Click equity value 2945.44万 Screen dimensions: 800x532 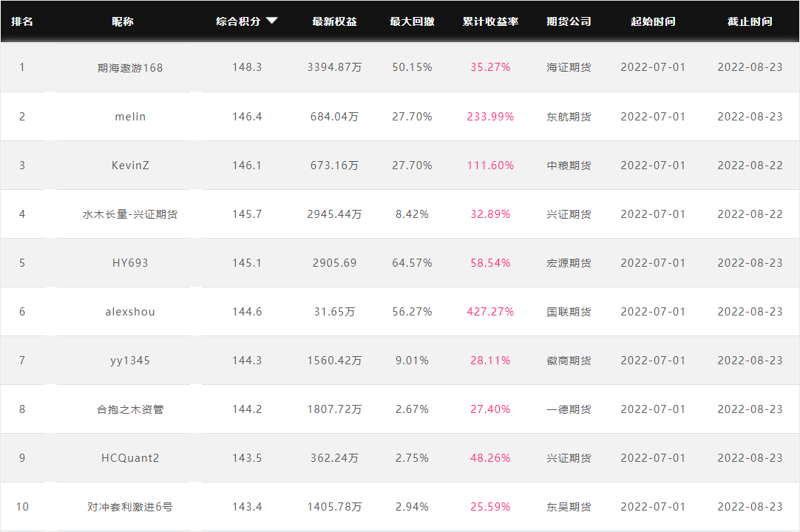tap(335, 214)
